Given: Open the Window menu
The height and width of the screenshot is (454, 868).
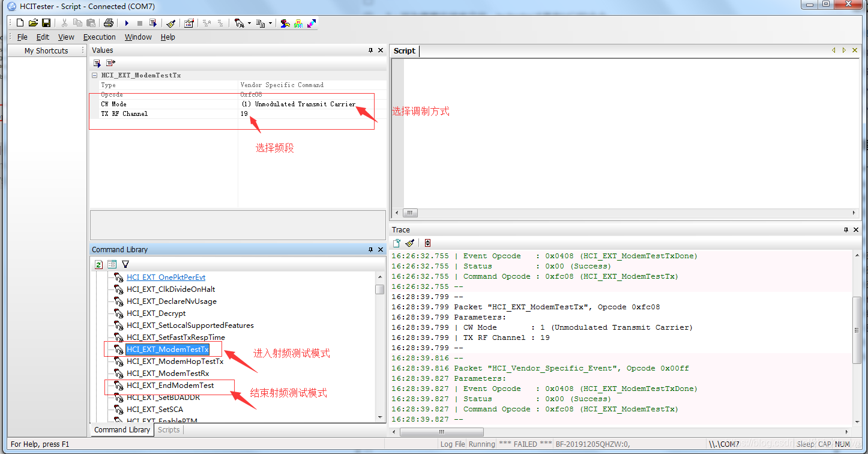Looking at the screenshot, I should (x=138, y=37).
